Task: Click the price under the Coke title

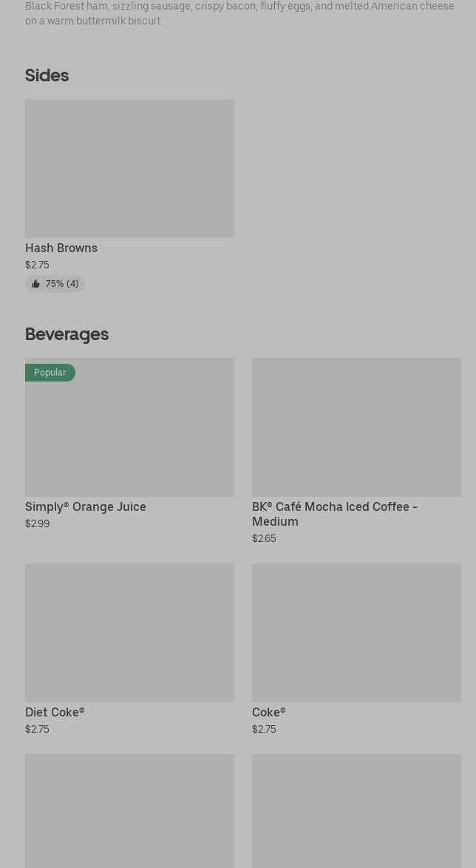Action: click(x=264, y=730)
